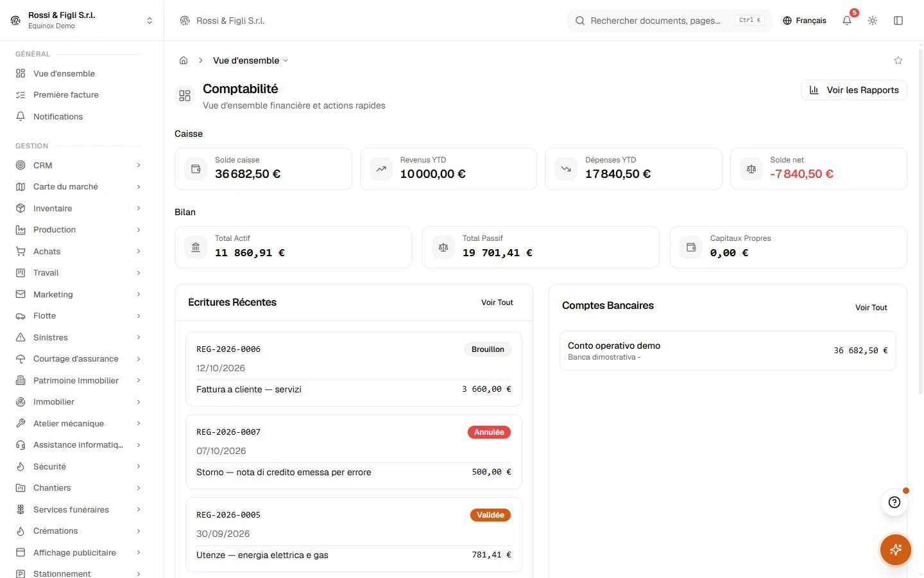Open the Vue d'ensemble breadcrumb dropdown
Screen dimensions: 924x578
click(x=250, y=60)
